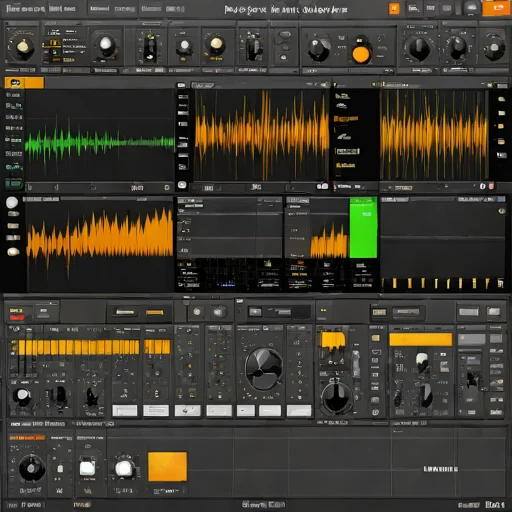The height and width of the screenshot is (512, 512).
Task: Click the black knob in the bottom-left module
Action: 32,468
